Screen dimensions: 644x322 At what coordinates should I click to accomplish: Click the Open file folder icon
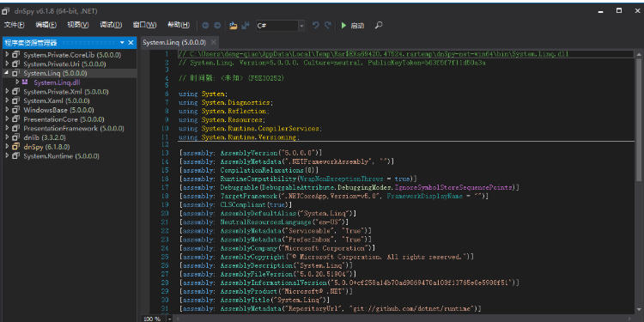pyautogui.click(x=234, y=26)
